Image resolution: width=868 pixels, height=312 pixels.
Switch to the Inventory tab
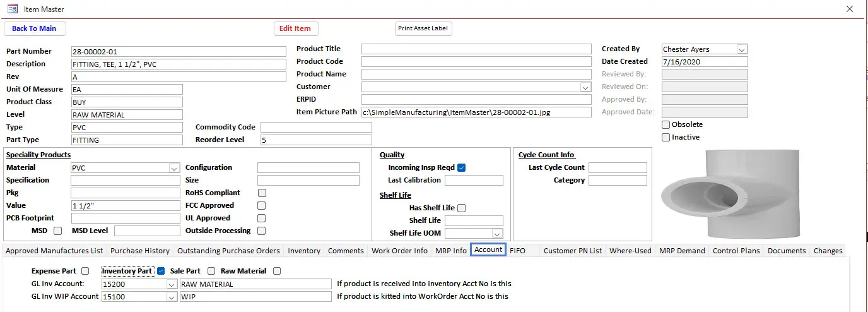point(304,251)
